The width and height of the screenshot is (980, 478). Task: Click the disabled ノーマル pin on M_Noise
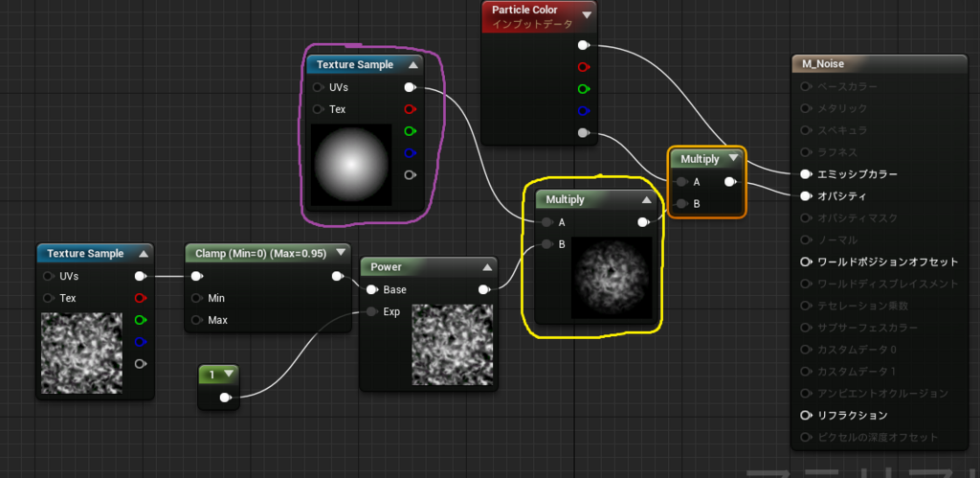[x=805, y=239]
